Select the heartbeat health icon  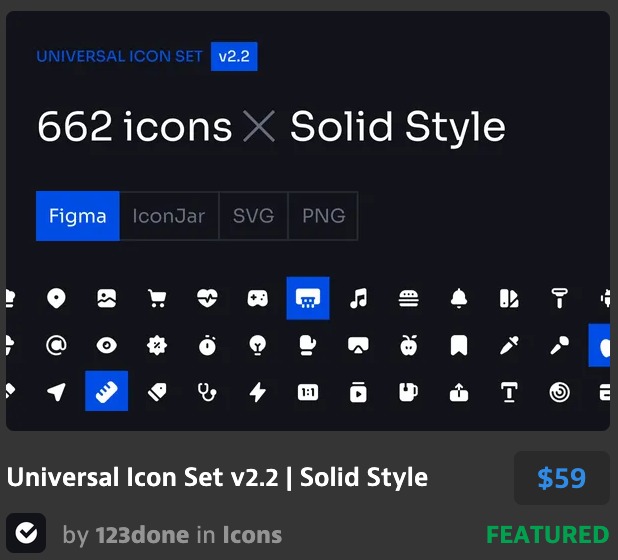[207, 298]
